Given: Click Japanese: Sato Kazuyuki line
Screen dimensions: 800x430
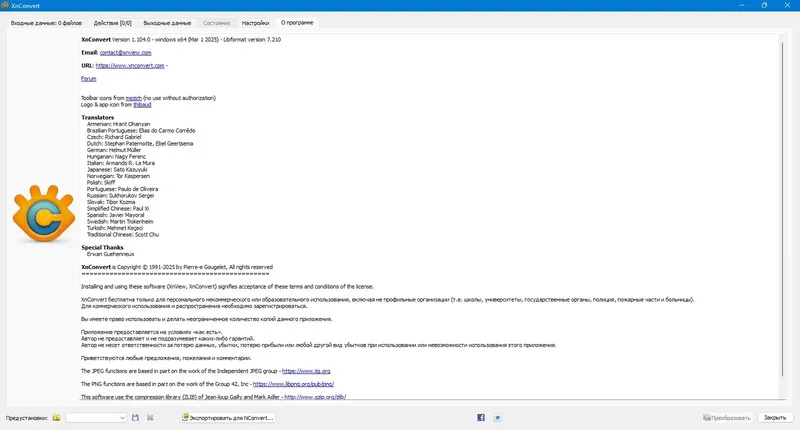Looking at the screenshot, I should click(x=117, y=169).
